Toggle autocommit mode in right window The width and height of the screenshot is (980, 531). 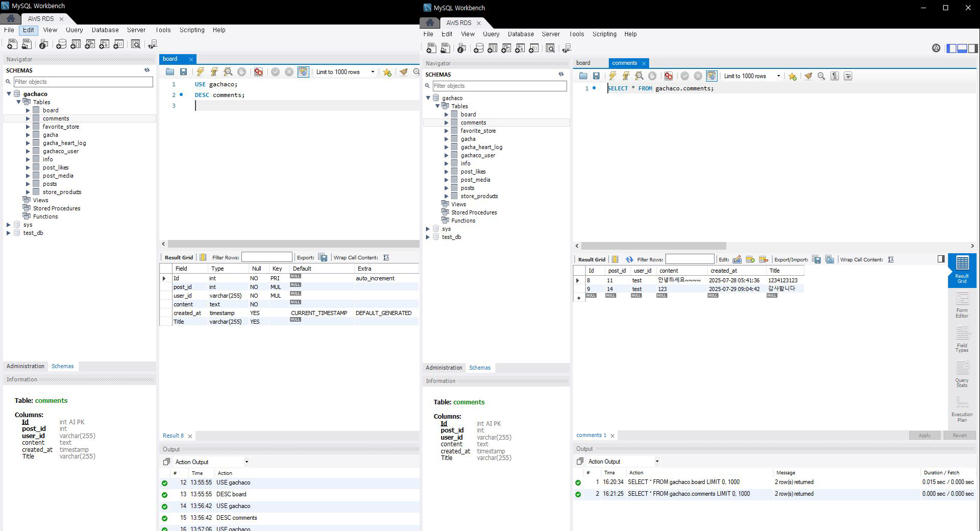tap(712, 76)
